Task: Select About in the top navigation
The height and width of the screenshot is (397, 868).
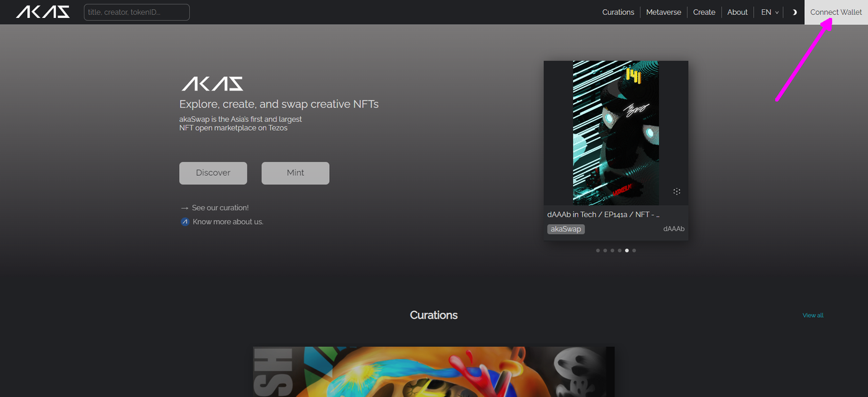Action: [738, 12]
